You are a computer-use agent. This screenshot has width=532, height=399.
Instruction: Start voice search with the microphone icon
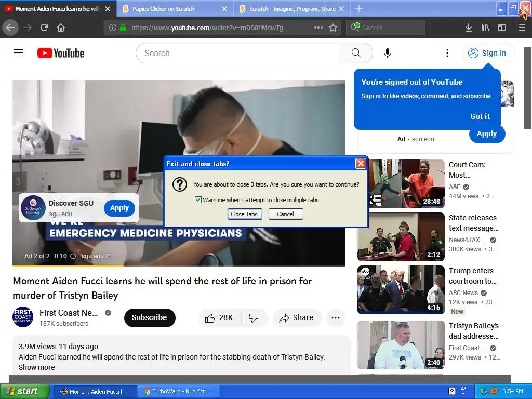pyautogui.click(x=388, y=53)
